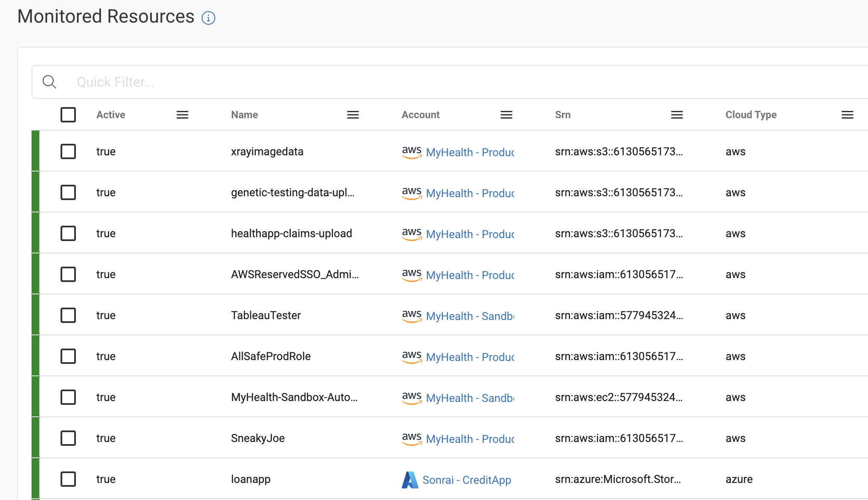
Task: Click the Monitored Resources heading
Action: 106,16
